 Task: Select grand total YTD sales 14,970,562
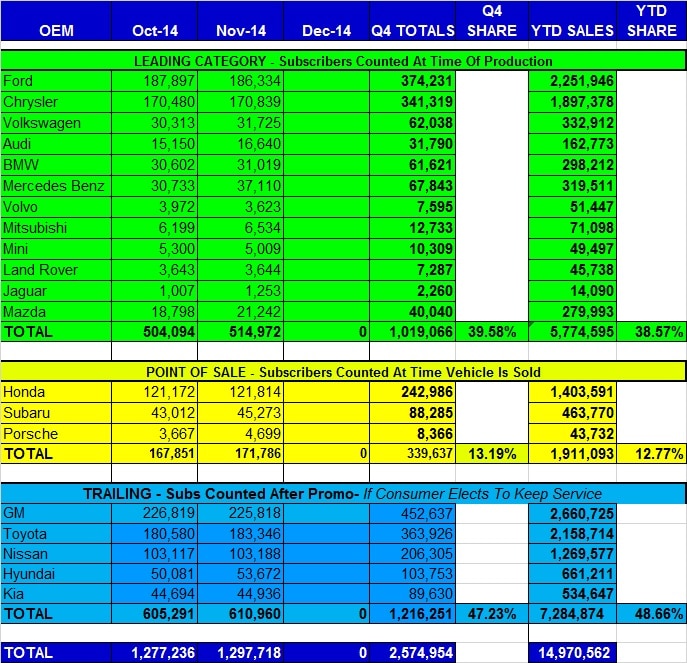(573, 653)
